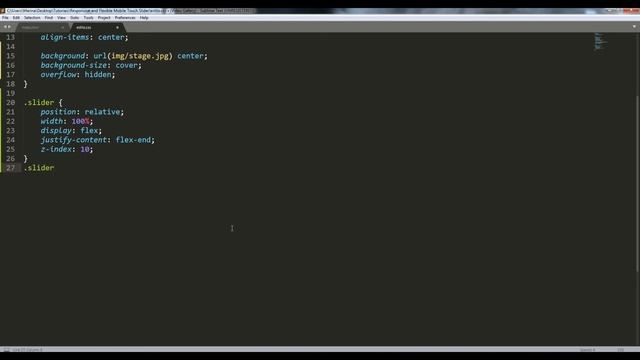
Task: Open the Goto menu
Action: 74,18
